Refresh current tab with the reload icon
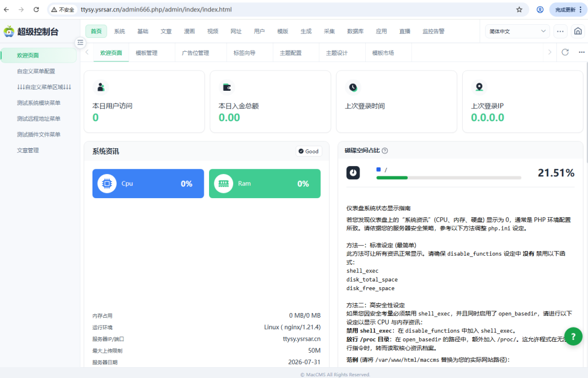This screenshot has height=378, width=588. 565,52
